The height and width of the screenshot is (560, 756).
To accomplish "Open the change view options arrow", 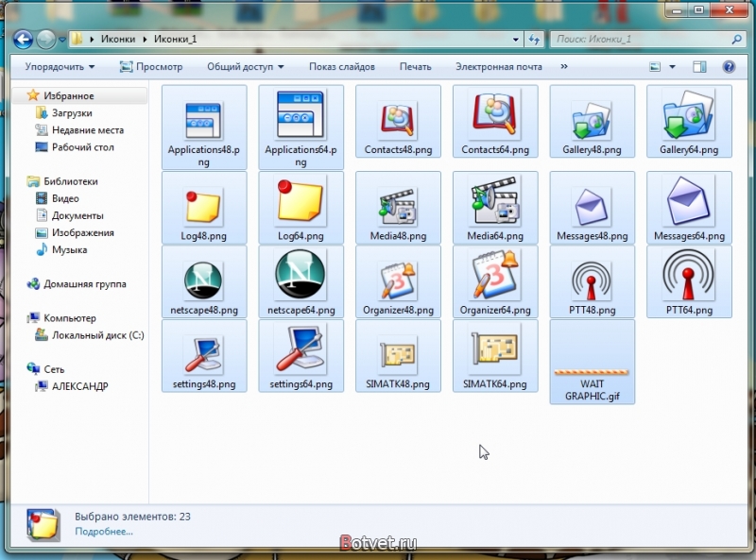I will coord(672,66).
